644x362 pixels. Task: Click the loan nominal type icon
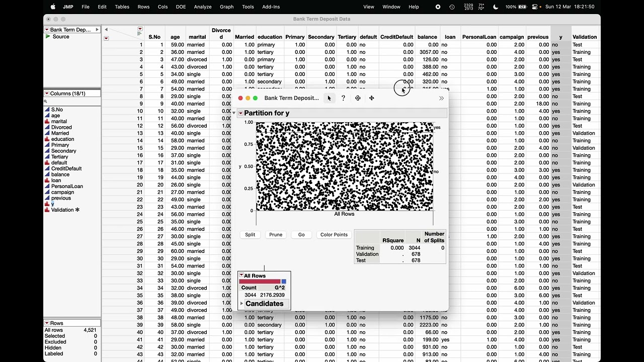coord(47,180)
